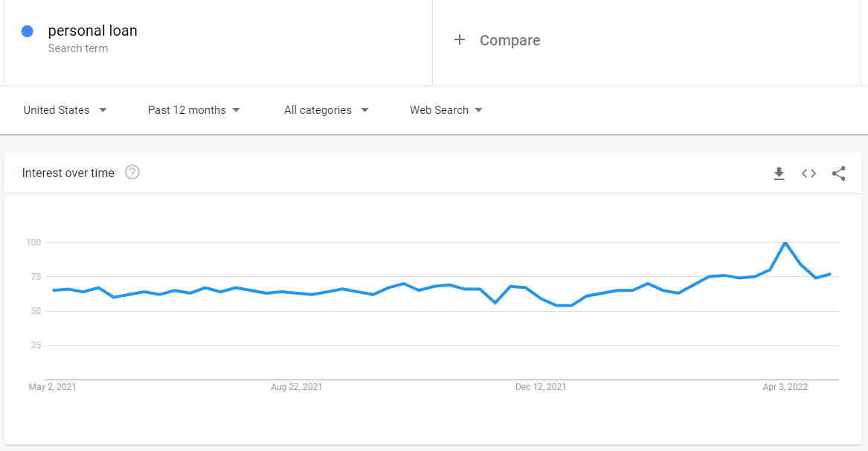Open the All categories dropdown

tap(326, 110)
